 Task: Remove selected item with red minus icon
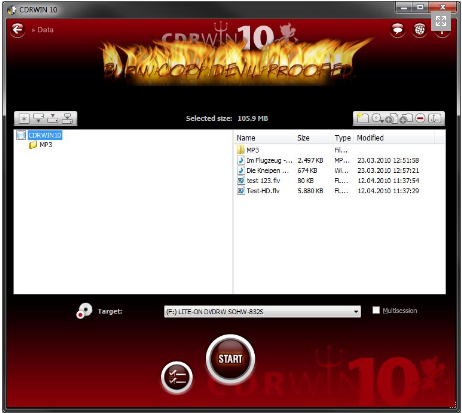click(420, 118)
